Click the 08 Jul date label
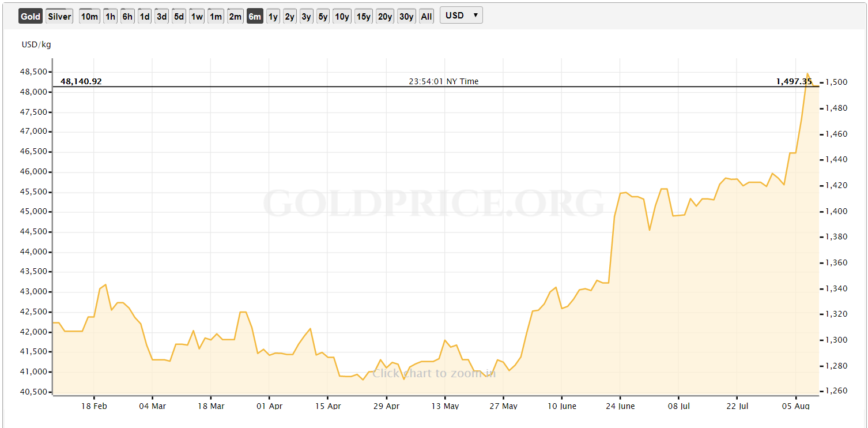The height and width of the screenshot is (428, 868). (679, 406)
